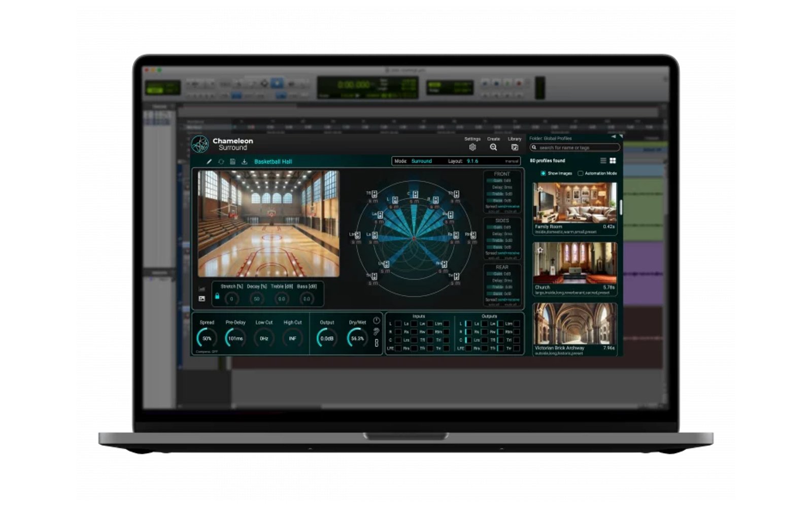Favorite the Church profile star
The width and height of the screenshot is (812, 508).
(540, 249)
